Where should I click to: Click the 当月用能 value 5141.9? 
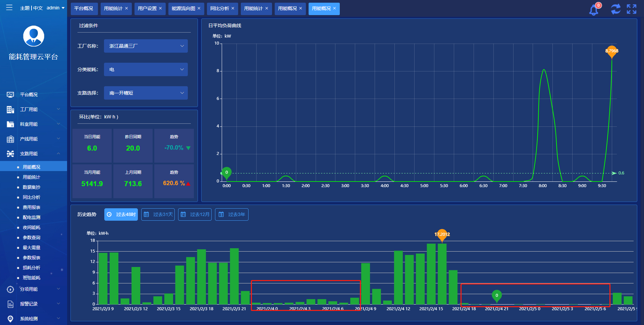92,184
